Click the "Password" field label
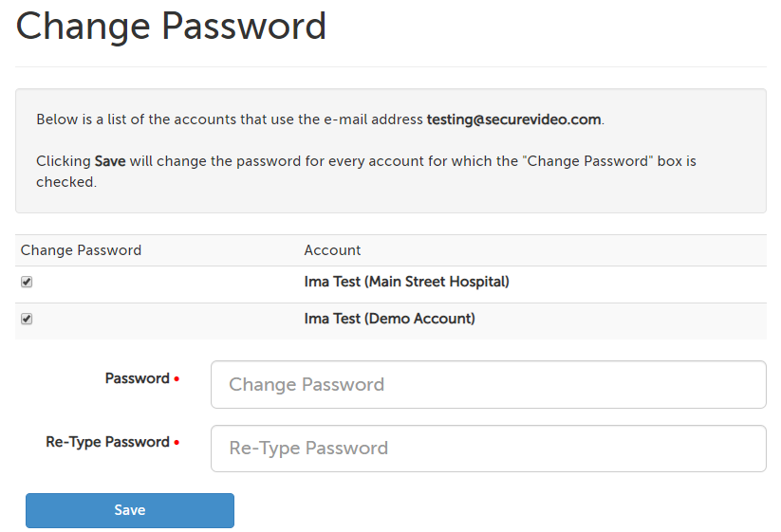This screenshot has height=532, width=781. coord(137,378)
